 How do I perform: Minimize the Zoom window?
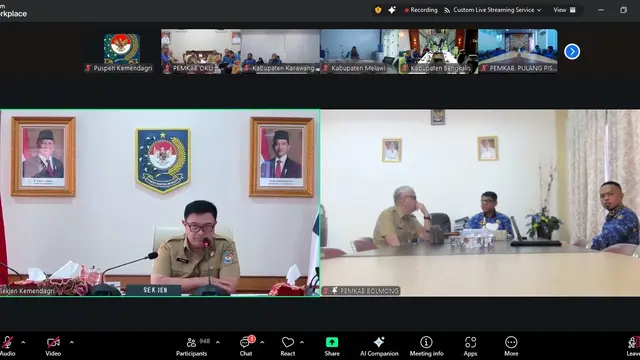[x=601, y=10]
